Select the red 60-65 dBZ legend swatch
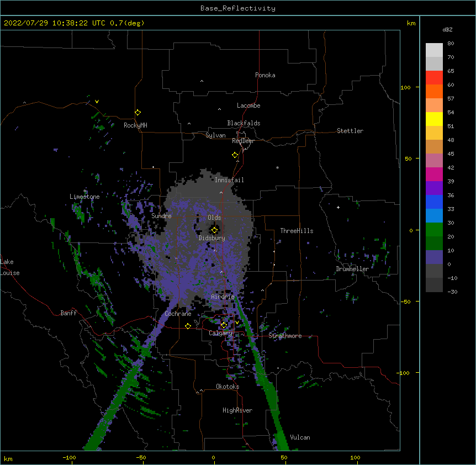476x465 pixels. point(434,77)
